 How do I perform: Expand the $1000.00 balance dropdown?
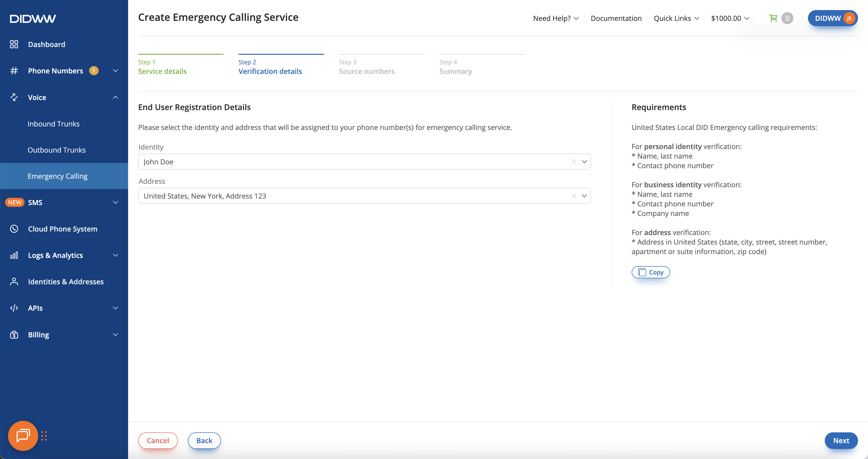[730, 18]
